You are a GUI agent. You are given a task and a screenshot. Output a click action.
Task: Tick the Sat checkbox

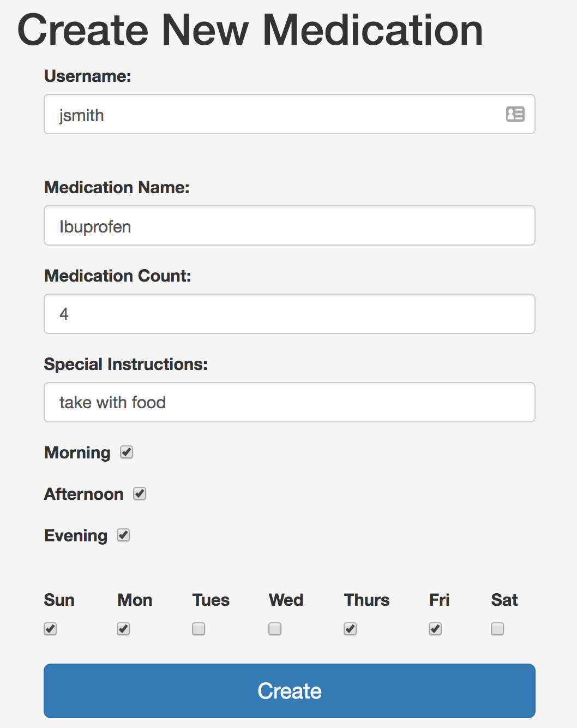coord(497,629)
